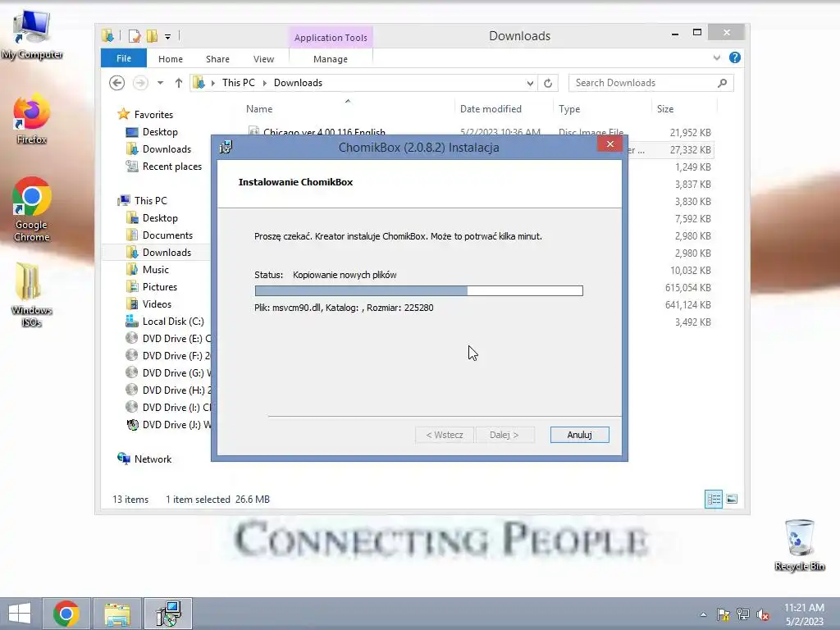Go up one folder level
Image resolution: width=840 pixels, height=630 pixels.
coord(178,83)
